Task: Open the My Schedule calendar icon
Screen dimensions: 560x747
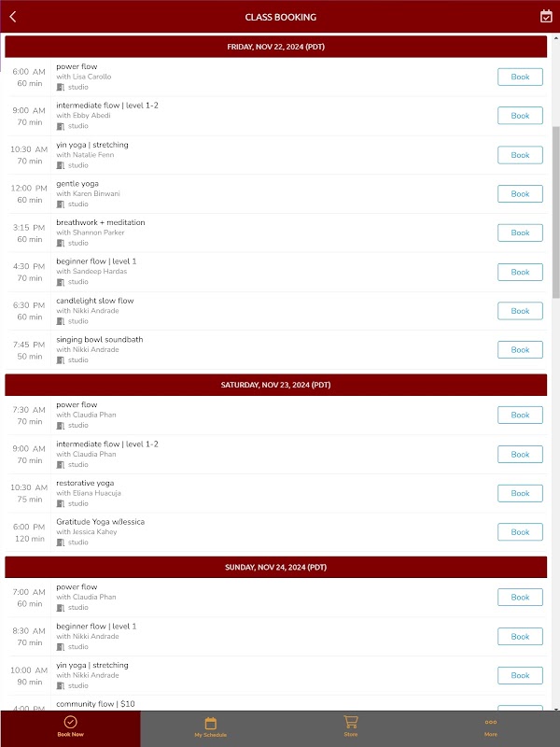Action: 210,723
